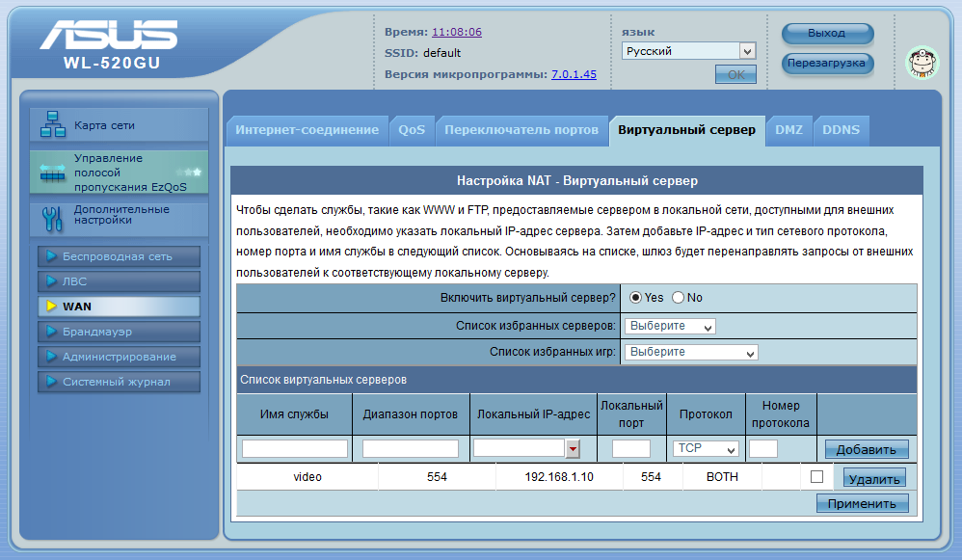
Task: Switch to the QoS tab
Action: (412, 130)
